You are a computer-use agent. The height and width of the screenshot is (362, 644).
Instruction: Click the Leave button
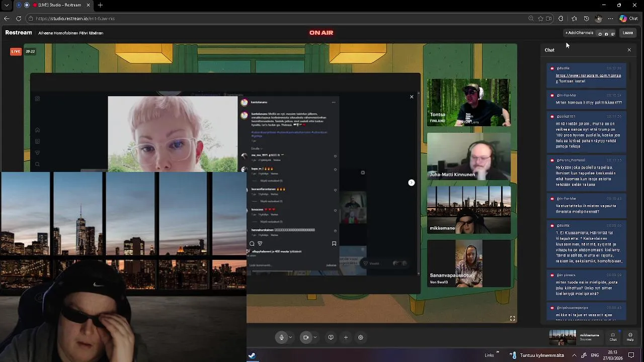(628, 33)
